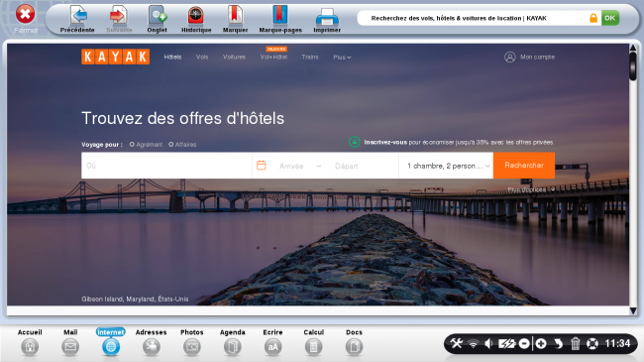Screen dimensions: 644x362
Task: Click the volume speaker icon
Action: click(x=488, y=343)
